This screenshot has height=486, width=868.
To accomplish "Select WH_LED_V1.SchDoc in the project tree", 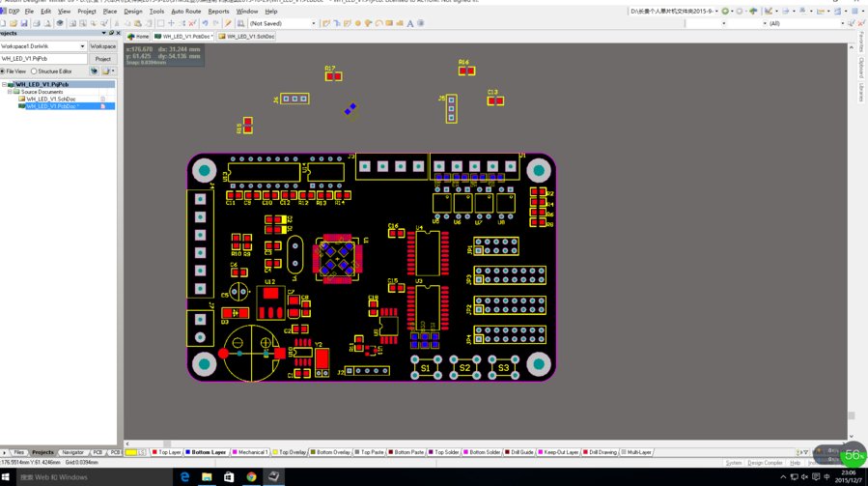I will click(51, 99).
